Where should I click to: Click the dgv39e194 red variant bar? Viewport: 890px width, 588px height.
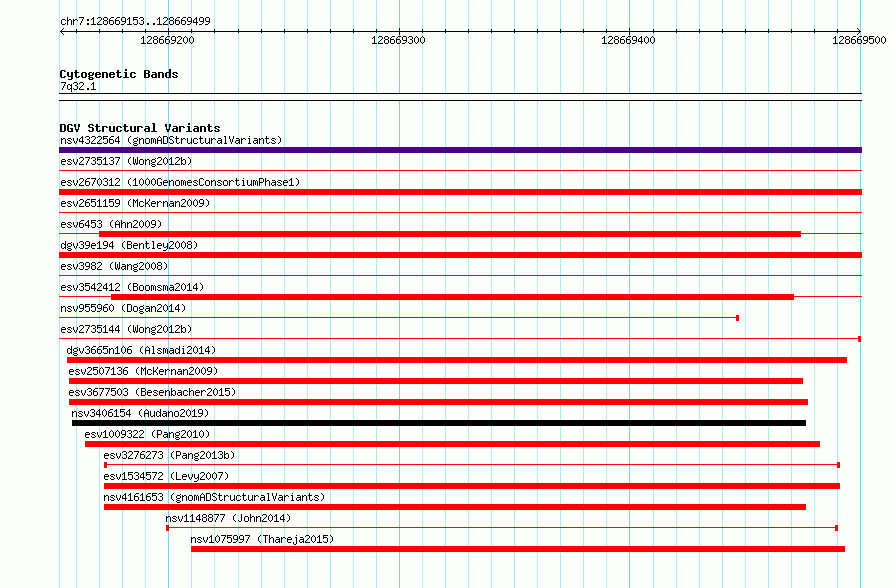[x=460, y=255]
